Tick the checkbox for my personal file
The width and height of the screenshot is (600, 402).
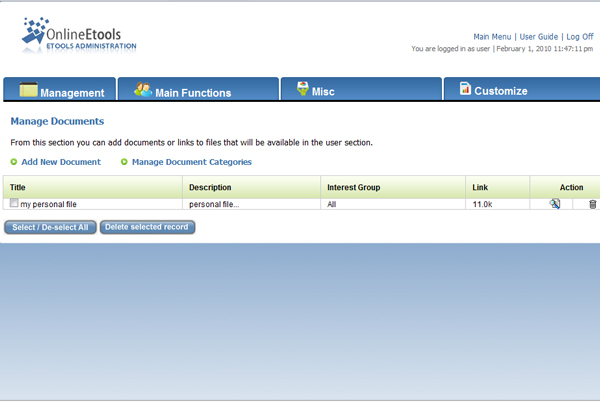pos(14,203)
